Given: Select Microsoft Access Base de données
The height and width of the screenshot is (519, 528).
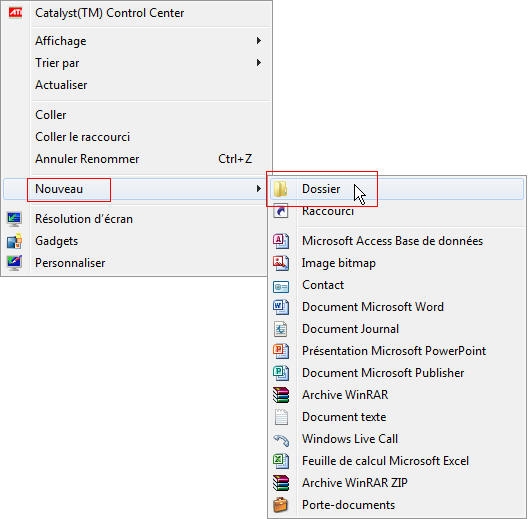Looking at the screenshot, I should pos(397,241).
